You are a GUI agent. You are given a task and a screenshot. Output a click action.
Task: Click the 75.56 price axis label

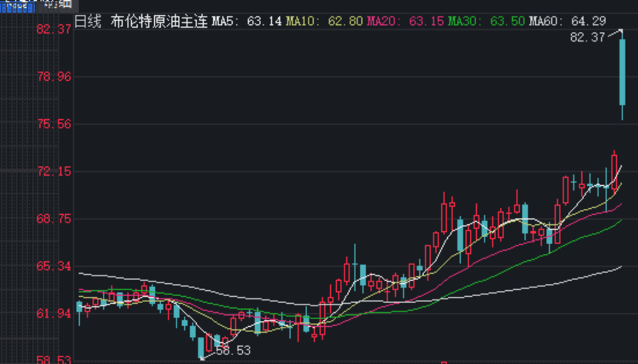pos(54,124)
